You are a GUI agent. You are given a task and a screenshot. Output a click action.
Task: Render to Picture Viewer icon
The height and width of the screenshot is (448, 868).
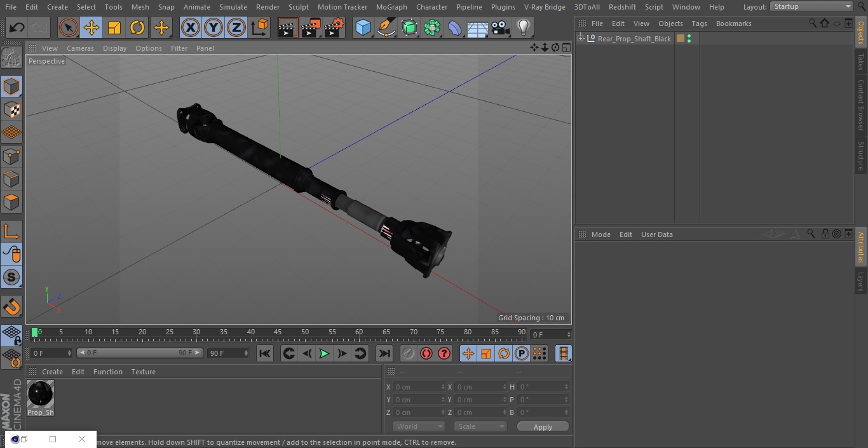pos(311,28)
